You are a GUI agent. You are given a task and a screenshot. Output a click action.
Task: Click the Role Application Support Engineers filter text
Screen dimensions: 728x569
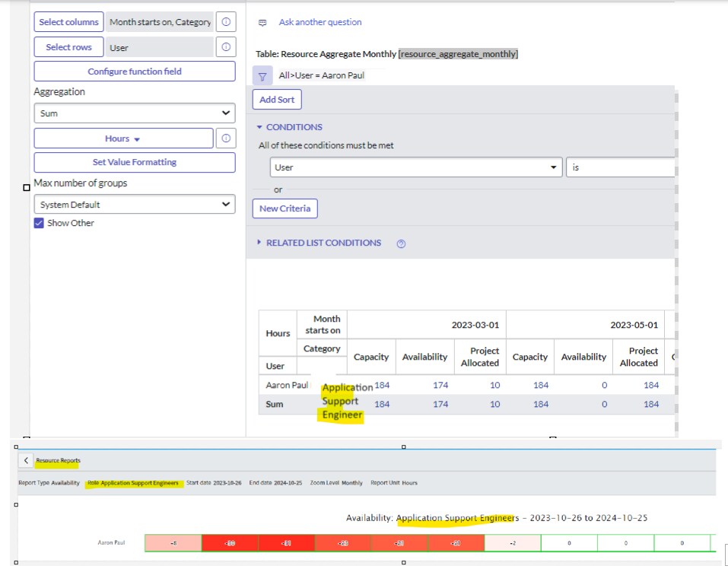coord(133,483)
